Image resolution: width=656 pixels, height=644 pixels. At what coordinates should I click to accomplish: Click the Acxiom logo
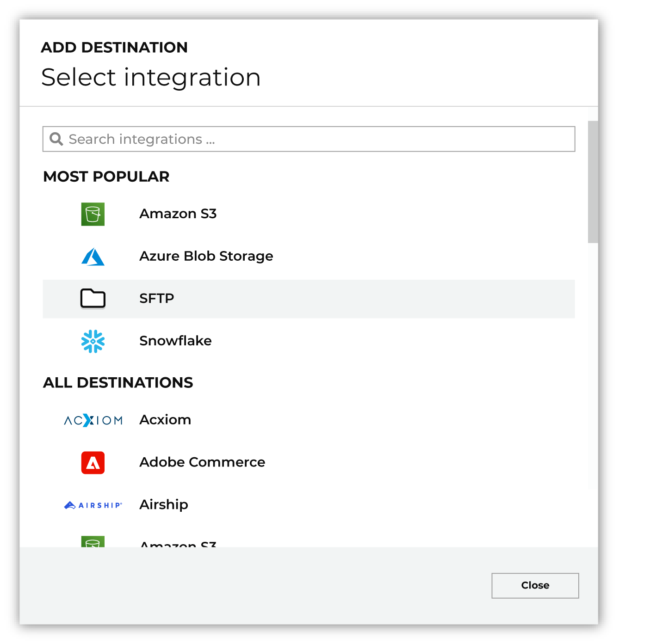tap(93, 420)
